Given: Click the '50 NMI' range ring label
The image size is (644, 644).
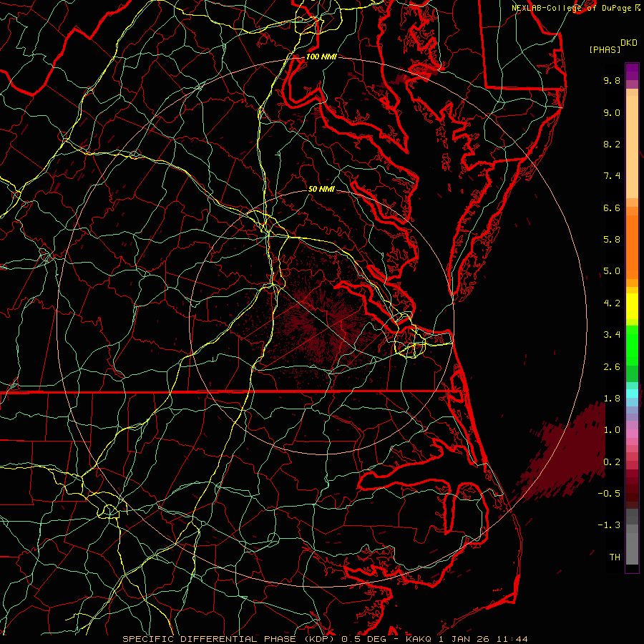Looking at the screenshot, I should (x=321, y=189).
